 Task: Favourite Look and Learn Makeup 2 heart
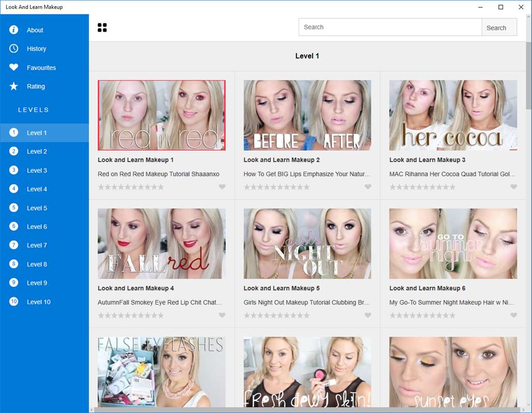coord(368,187)
